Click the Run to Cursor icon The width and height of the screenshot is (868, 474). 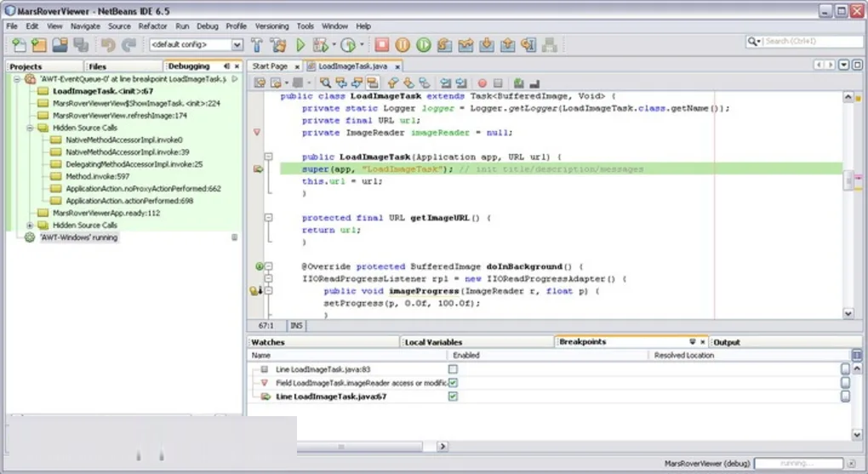click(528, 45)
